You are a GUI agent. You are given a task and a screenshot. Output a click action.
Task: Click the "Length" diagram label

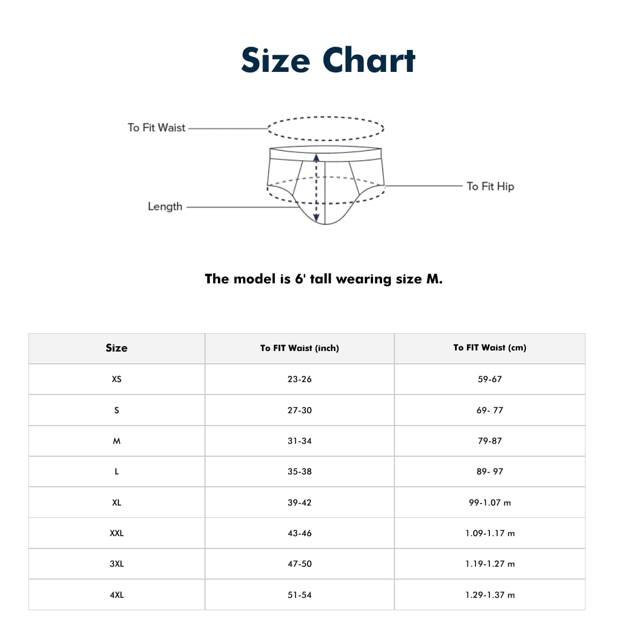coord(165,207)
